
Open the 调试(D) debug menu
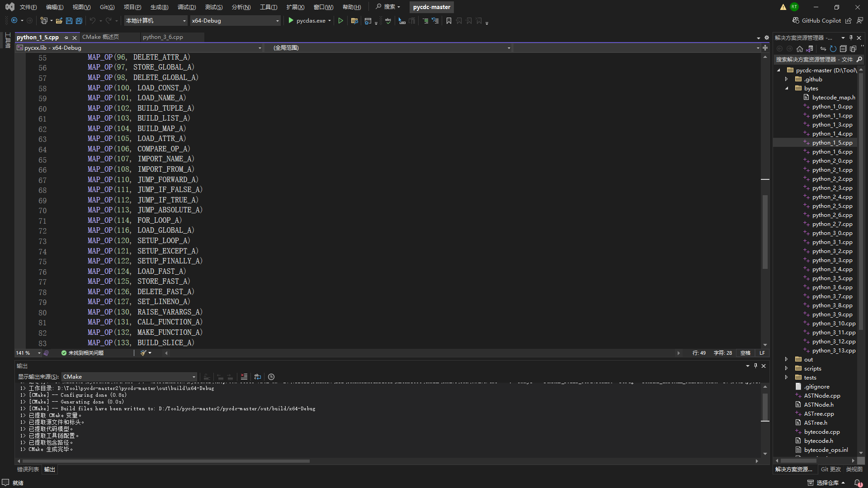[187, 7]
